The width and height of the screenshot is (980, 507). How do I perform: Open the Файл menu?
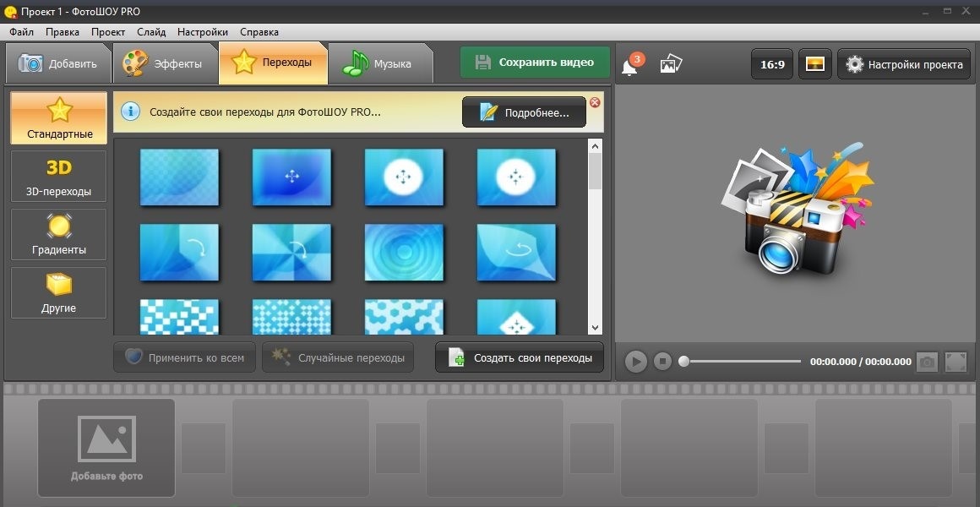click(x=22, y=32)
